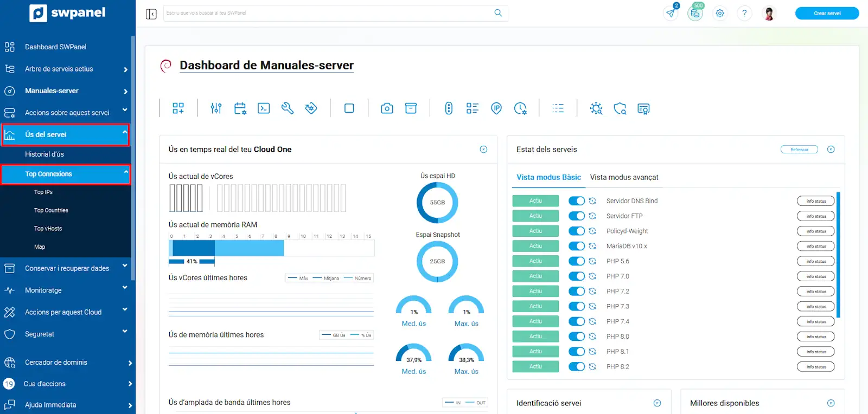The width and height of the screenshot is (868, 414).
Task: Click info status for MariaDB v10.x
Action: [816, 247]
